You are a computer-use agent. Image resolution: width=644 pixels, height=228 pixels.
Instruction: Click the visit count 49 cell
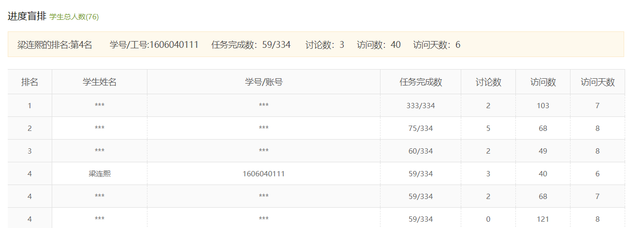pyautogui.click(x=543, y=151)
